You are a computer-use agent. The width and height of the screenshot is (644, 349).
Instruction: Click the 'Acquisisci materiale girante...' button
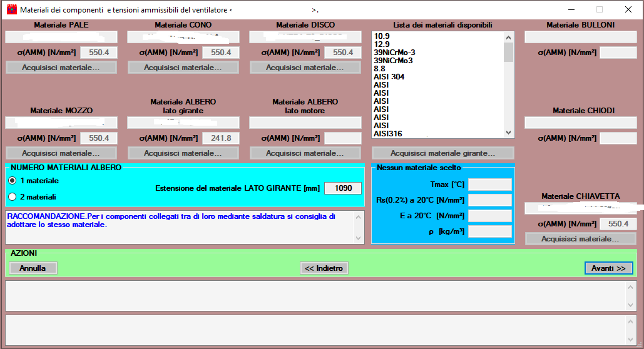pos(442,153)
